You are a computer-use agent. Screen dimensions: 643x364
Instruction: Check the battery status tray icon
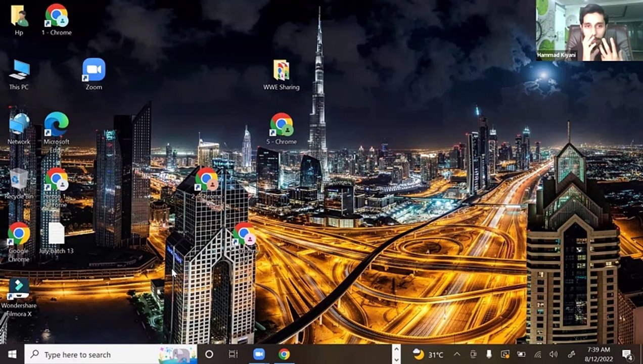tap(521, 354)
